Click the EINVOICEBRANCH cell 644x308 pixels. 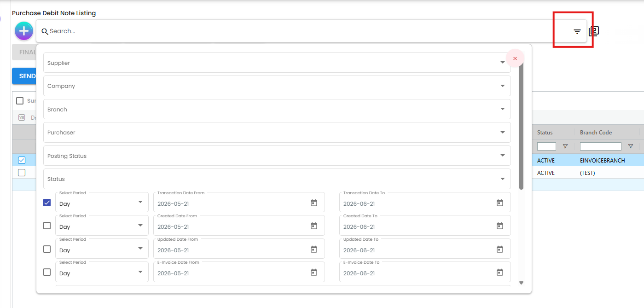click(x=603, y=161)
